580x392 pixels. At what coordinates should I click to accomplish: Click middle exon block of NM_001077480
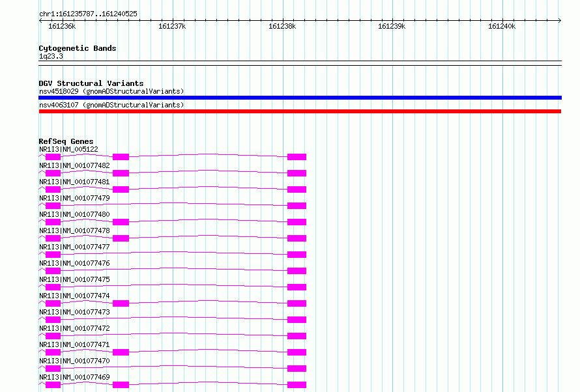121,222
